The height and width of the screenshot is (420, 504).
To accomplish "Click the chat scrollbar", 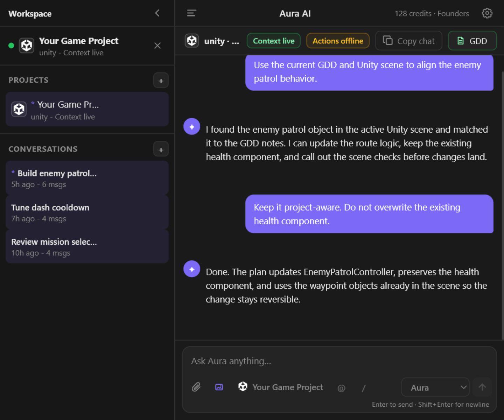I will click(x=503, y=205).
